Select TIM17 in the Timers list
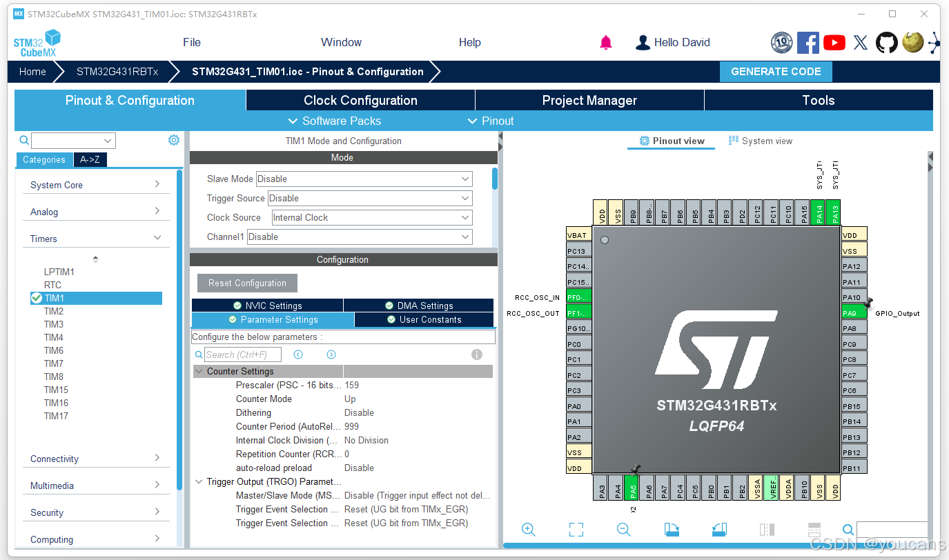This screenshot has height=560, width=949. click(56, 416)
